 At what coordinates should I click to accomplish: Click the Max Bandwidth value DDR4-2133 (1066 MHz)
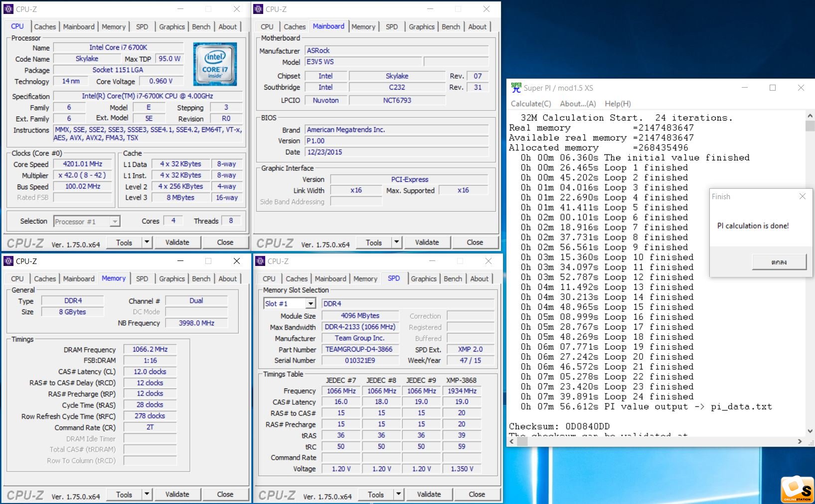pos(360,327)
